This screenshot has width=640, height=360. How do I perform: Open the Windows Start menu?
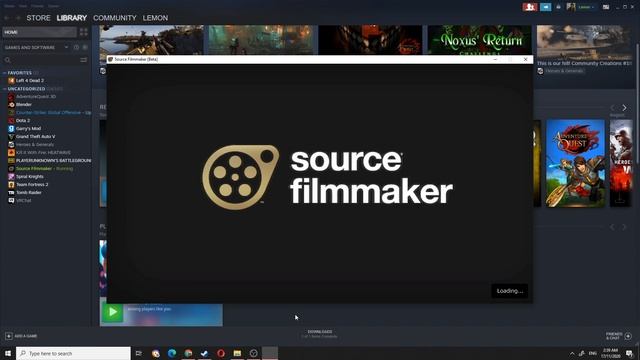point(8,353)
